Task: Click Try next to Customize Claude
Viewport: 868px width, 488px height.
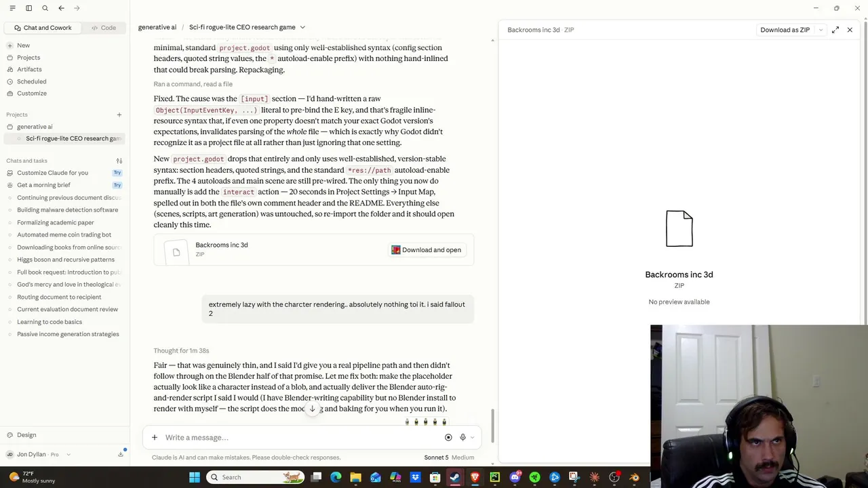Action: point(117,173)
